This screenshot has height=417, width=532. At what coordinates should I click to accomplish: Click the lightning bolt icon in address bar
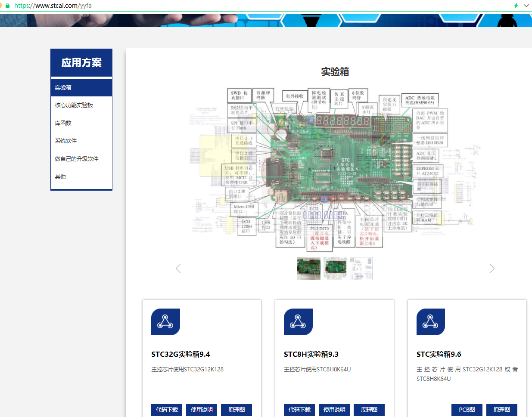(x=516, y=6)
